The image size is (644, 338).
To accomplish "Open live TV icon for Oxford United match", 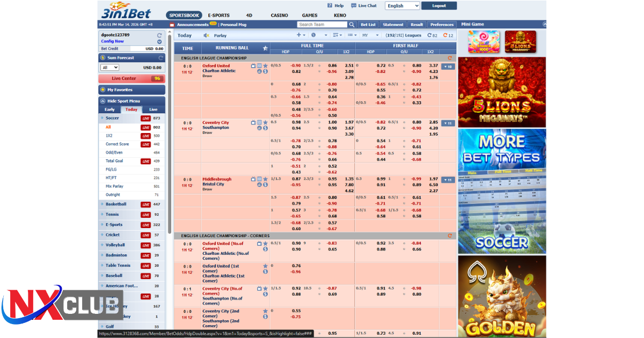I will point(253,66).
